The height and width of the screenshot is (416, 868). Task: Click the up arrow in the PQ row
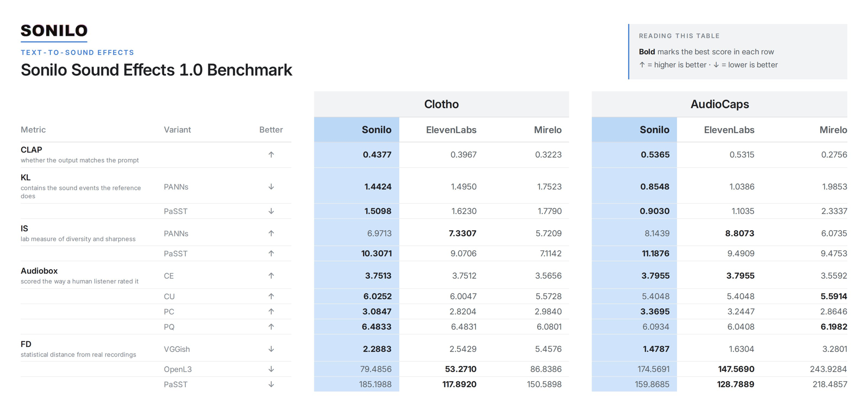[271, 327]
